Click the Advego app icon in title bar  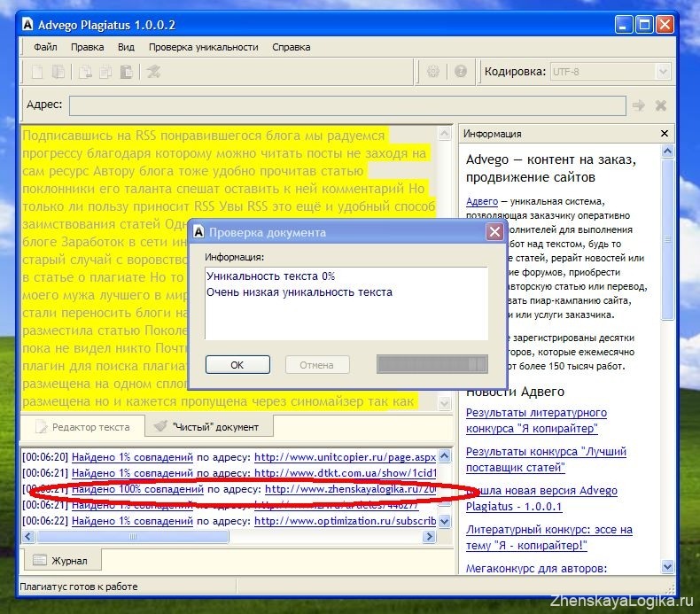pos(27,24)
